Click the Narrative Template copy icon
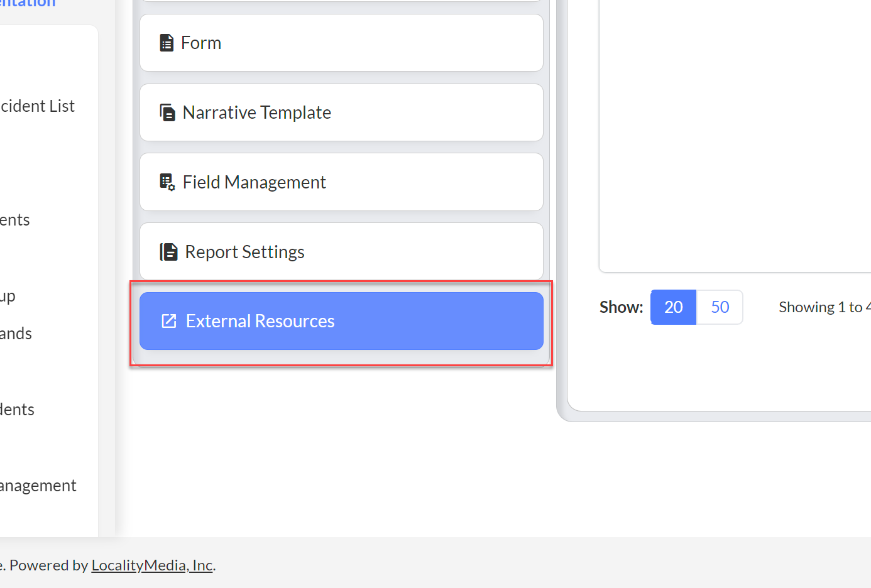The image size is (871, 588). coord(167,112)
